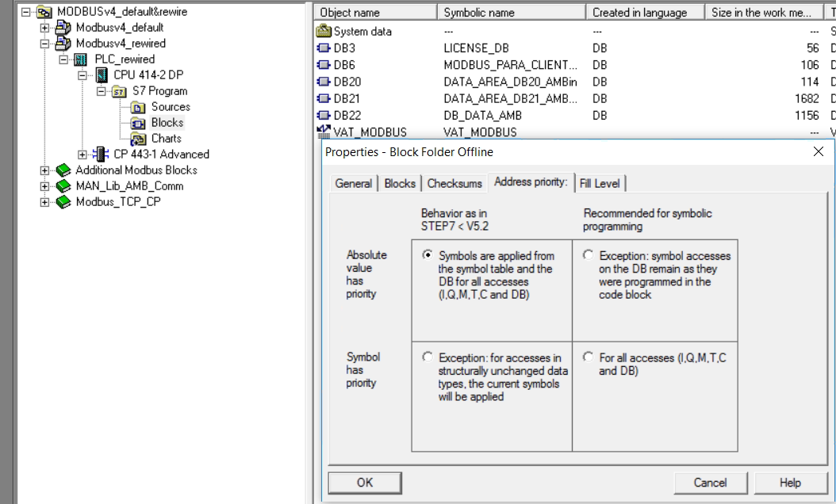Viewport: 836px width, 504px height.
Task: Open the Fill Level tab
Action: (600, 183)
